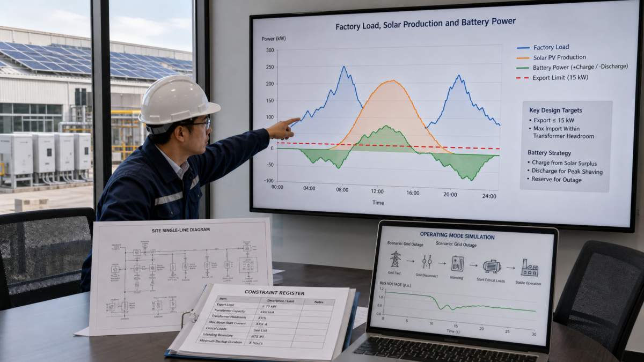This screenshot has width=644, height=362.
Task: Click the red dashed Export Limit legend line
Action: tap(523, 78)
